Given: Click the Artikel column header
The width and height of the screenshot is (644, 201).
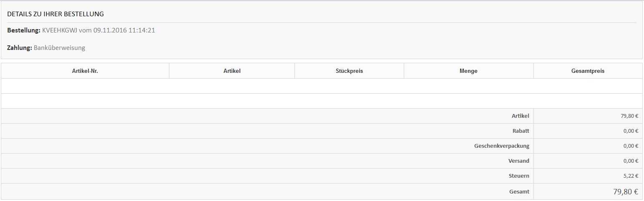Looking at the screenshot, I should pos(232,71).
